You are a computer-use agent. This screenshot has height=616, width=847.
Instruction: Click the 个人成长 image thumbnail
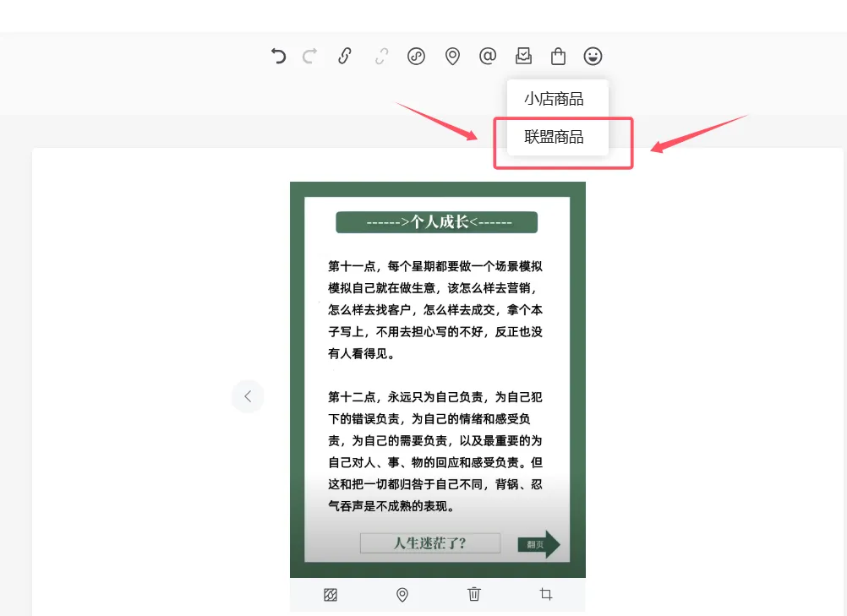click(x=437, y=379)
